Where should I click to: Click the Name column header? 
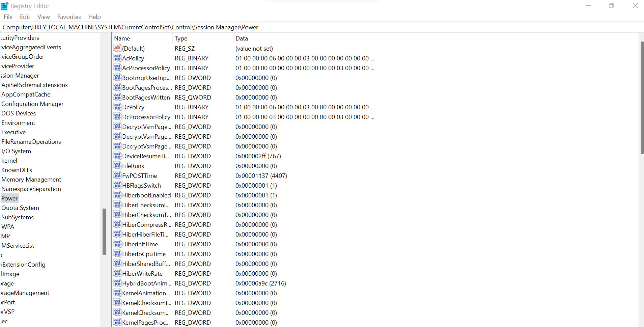(142, 38)
